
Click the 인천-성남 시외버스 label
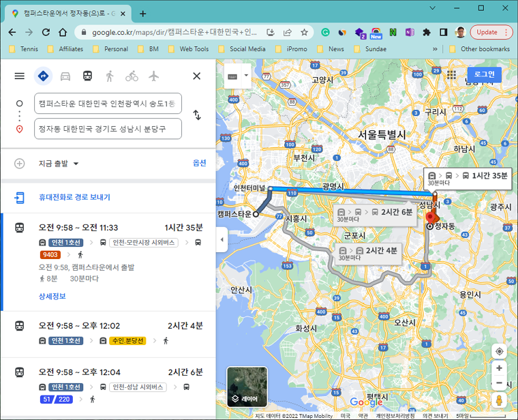click(x=138, y=387)
